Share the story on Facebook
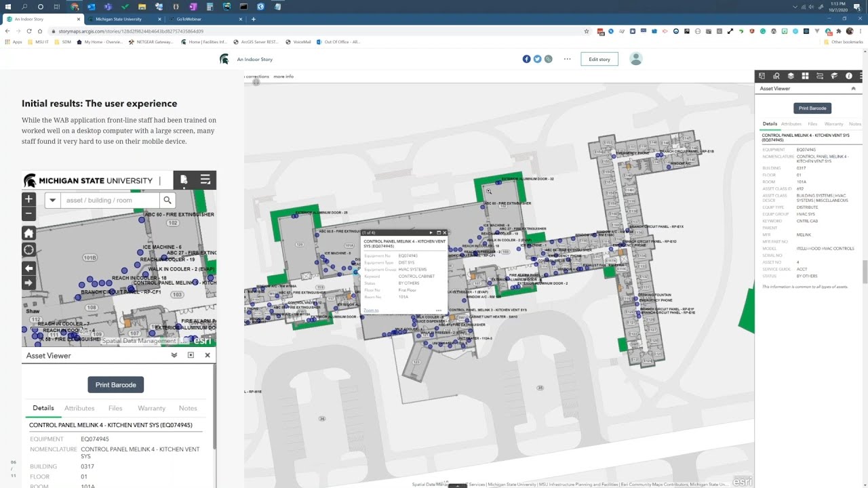868x488 pixels. pos(526,59)
